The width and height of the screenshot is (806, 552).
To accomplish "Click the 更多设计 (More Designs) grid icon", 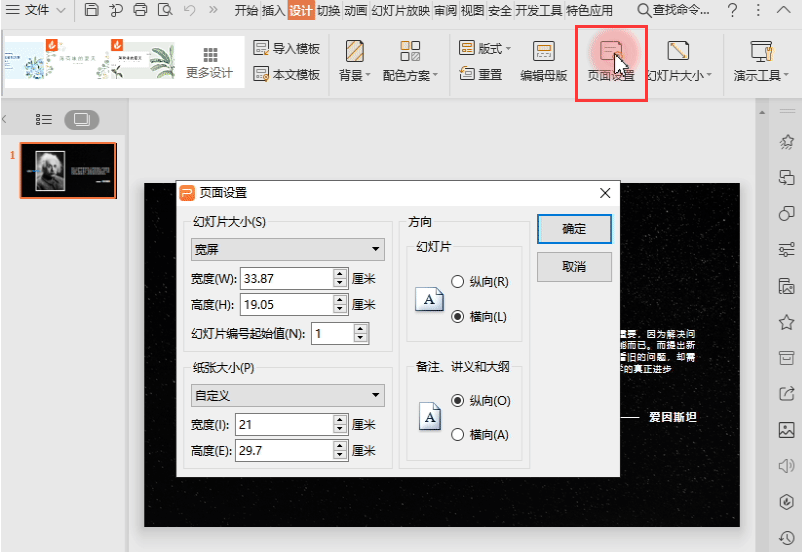I will (x=210, y=54).
